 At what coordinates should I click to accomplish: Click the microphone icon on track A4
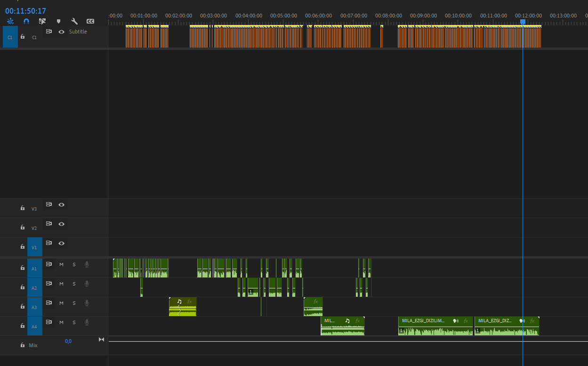click(x=87, y=322)
